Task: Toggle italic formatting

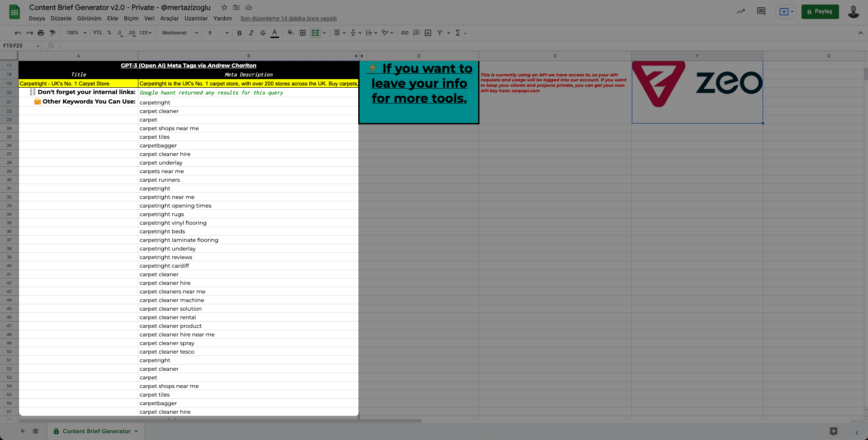Action: (251, 33)
